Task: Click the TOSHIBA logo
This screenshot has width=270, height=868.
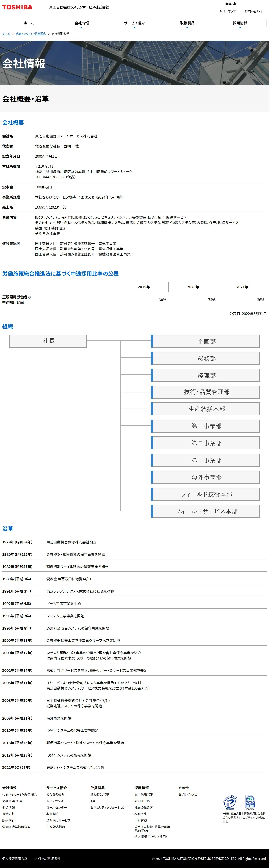Action: click(x=17, y=7)
